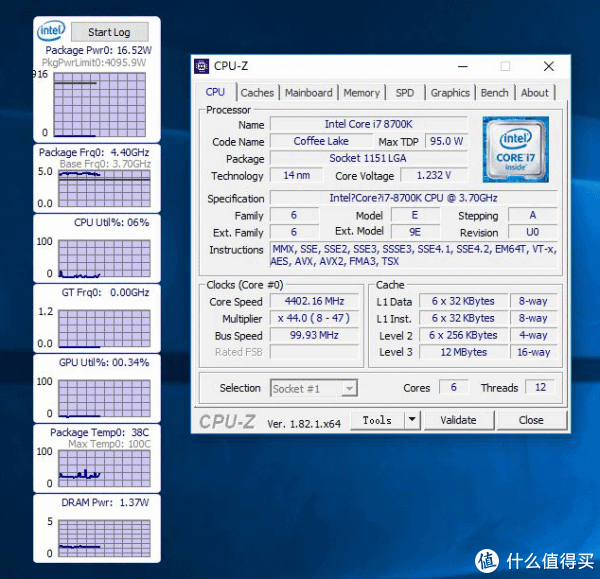Open the Memory tab
Screen dimensions: 600x579
(361, 93)
